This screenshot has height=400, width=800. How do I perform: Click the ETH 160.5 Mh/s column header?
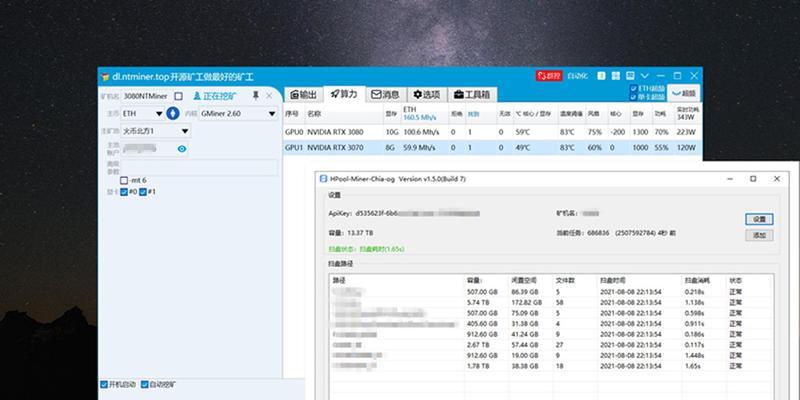tap(424, 113)
